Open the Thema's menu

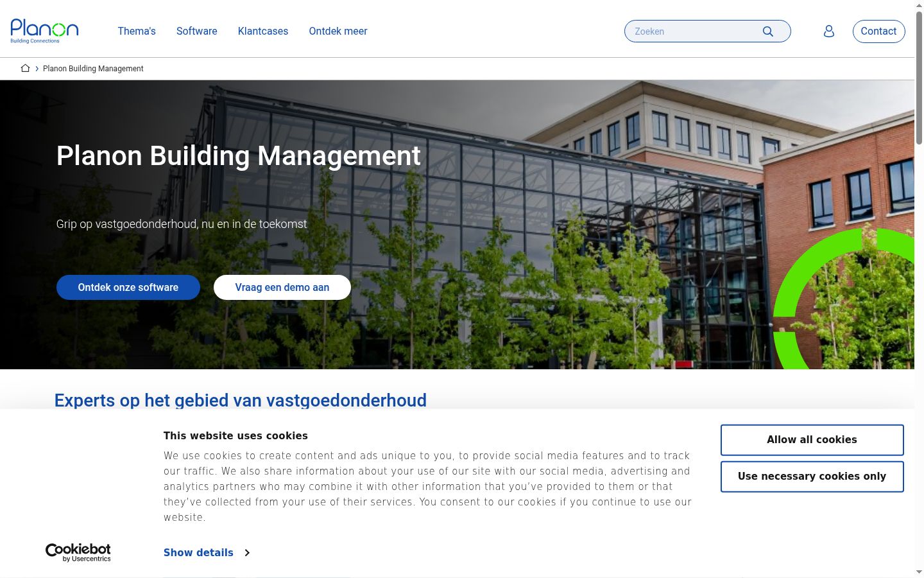137,31
